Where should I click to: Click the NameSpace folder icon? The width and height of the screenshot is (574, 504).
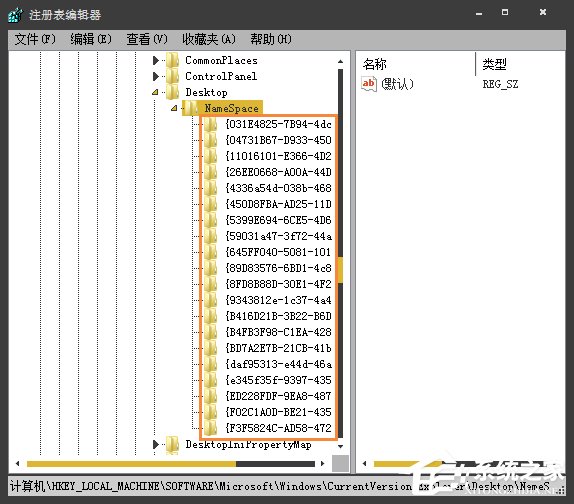pos(191,108)
